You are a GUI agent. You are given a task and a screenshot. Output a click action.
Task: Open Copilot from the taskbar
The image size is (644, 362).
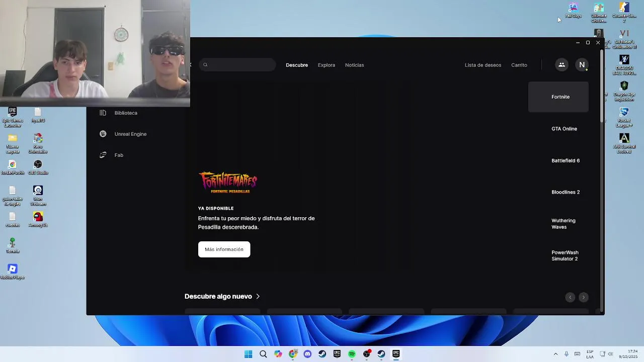(278, 354)
